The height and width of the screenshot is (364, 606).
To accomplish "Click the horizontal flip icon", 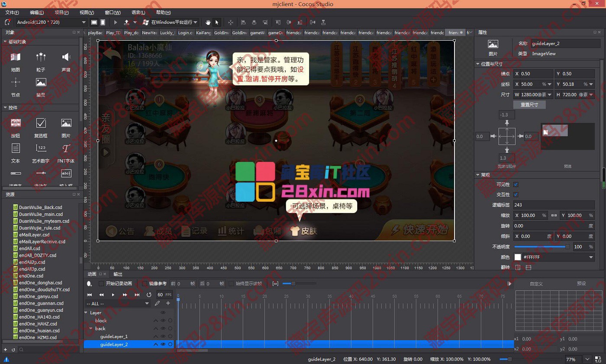I will coord(517,267).
